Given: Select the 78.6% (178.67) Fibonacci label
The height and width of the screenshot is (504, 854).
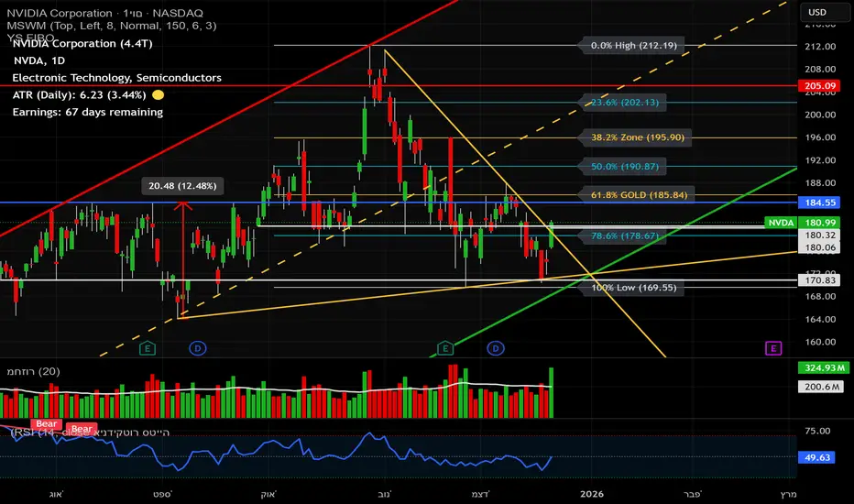Looking at the screenshot, I should click(x=624, y=236).
